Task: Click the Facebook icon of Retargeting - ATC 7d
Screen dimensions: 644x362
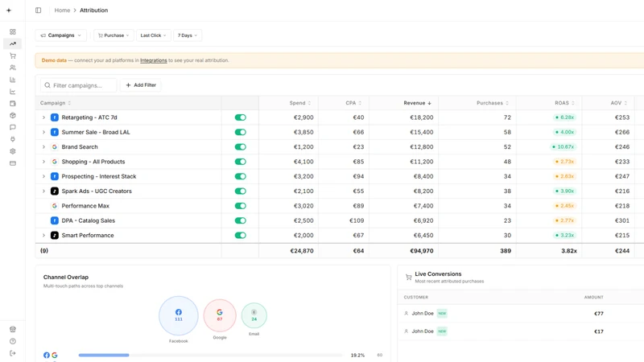Action: [54, 117]
